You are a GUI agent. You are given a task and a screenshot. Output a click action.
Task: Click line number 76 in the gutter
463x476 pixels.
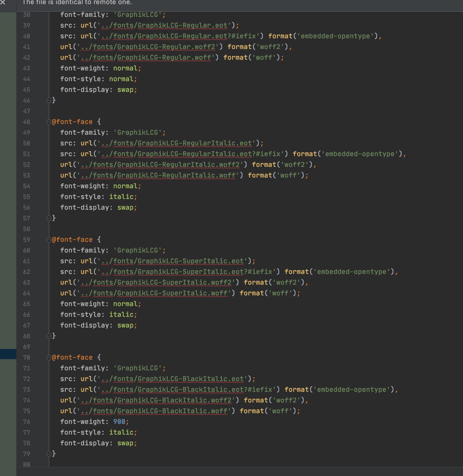[26, 422]
